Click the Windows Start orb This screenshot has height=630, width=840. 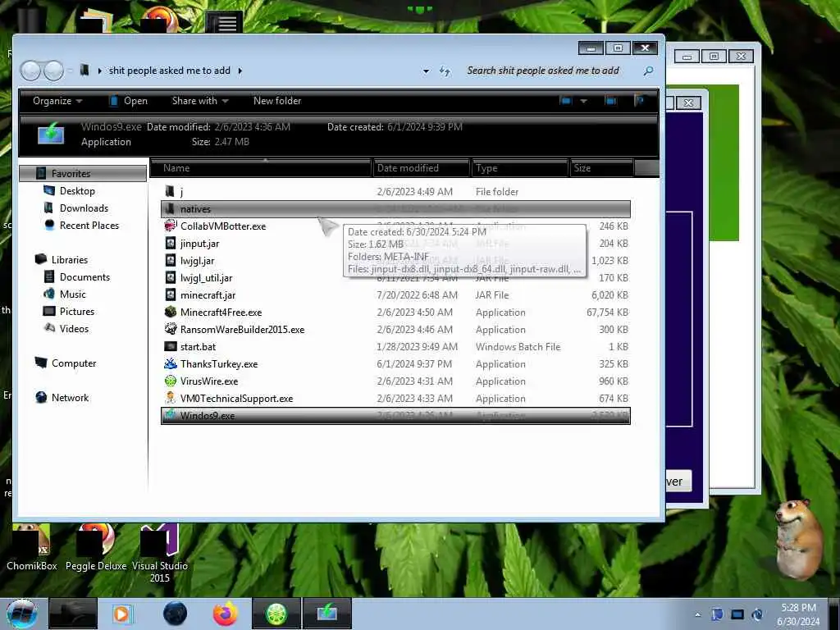pyautogui.click(x=22, y=614)
